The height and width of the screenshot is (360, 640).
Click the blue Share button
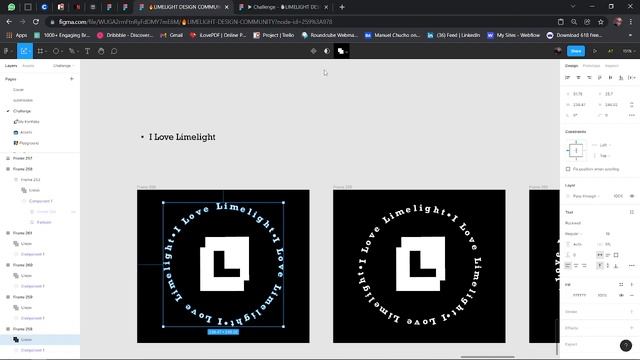576,51
